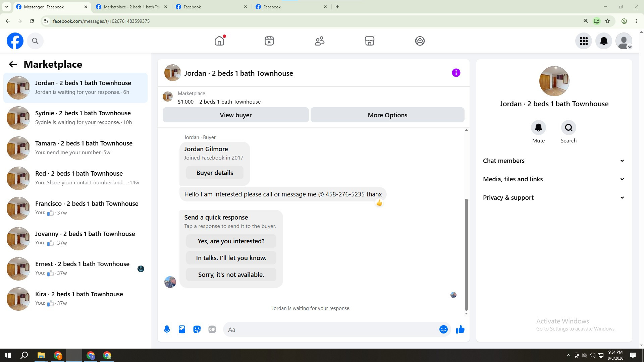Open a new browser tab
Viewport: 644px width, 362px height.
[x=337, y=7]
